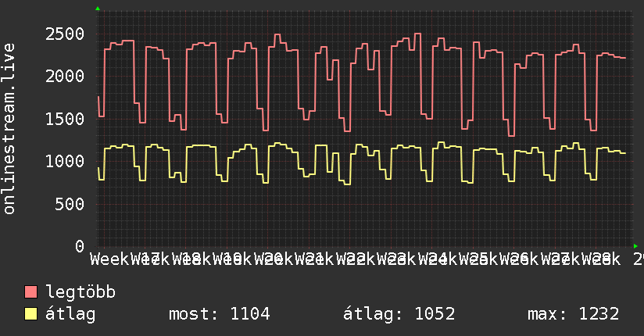Click the vertical onlinestream.live axis title
Screen dimensions: 644x336
9,129
